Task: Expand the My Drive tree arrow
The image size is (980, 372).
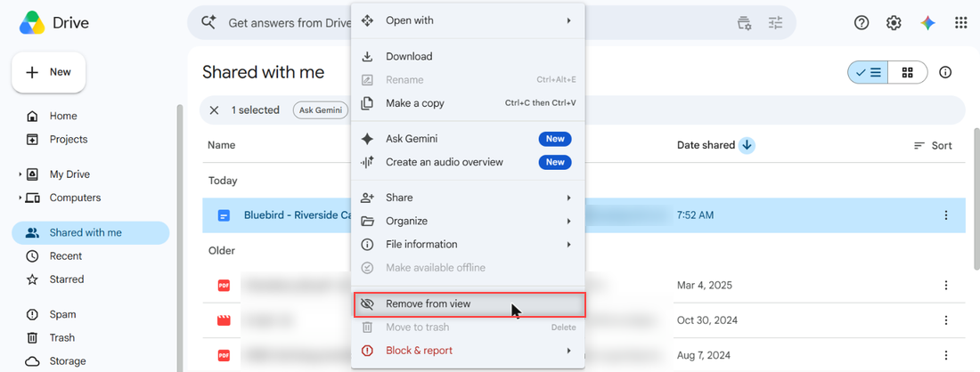Action: pyautogui.click(x=20, y=174)
